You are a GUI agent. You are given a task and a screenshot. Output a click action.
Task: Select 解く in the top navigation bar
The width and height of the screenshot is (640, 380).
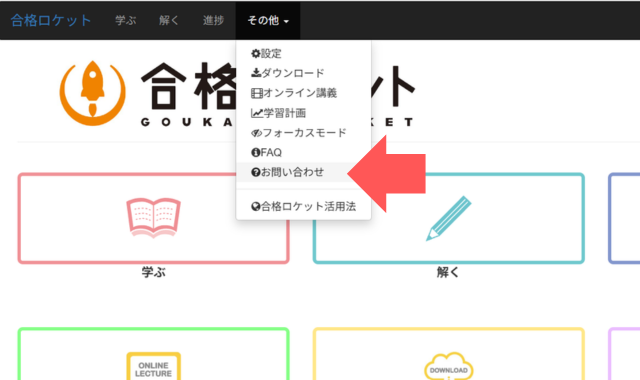(x=169, y=20)
